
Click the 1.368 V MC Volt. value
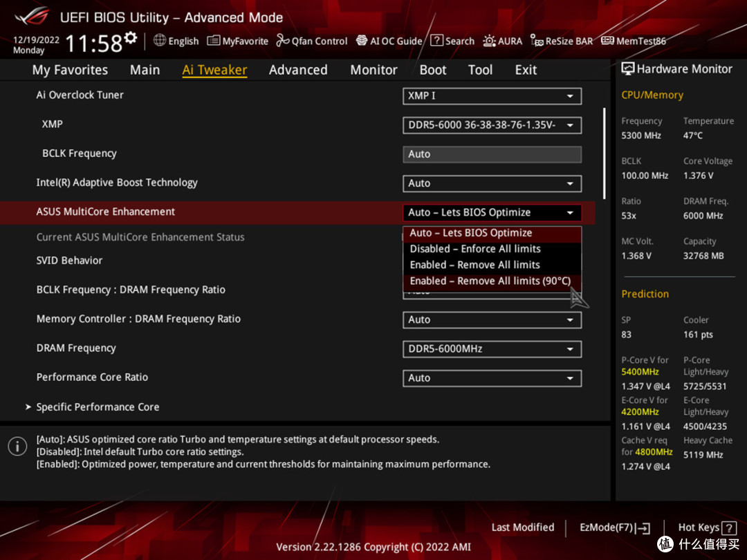coord(636,256)
